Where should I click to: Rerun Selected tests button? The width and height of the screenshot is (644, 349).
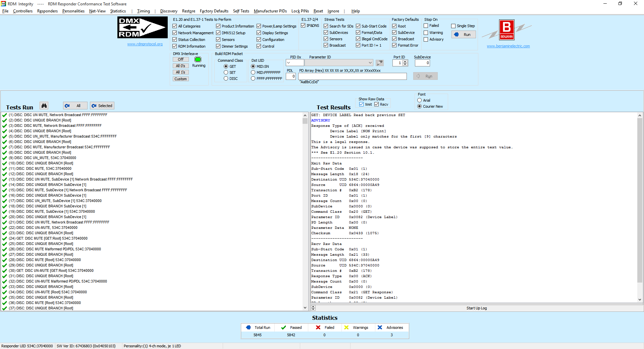(102, 106)
